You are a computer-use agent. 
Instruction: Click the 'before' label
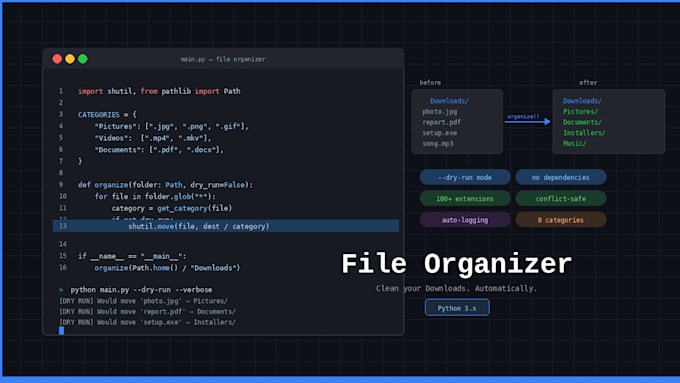[430, 82]
